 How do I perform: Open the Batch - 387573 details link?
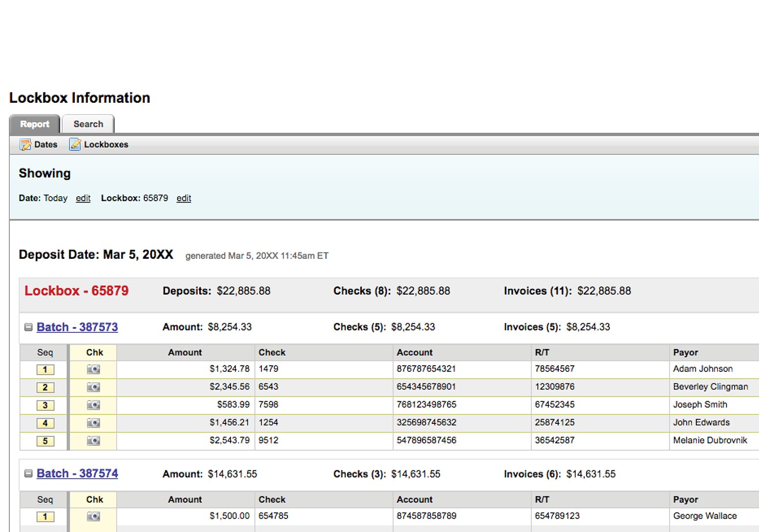point(77,327)
